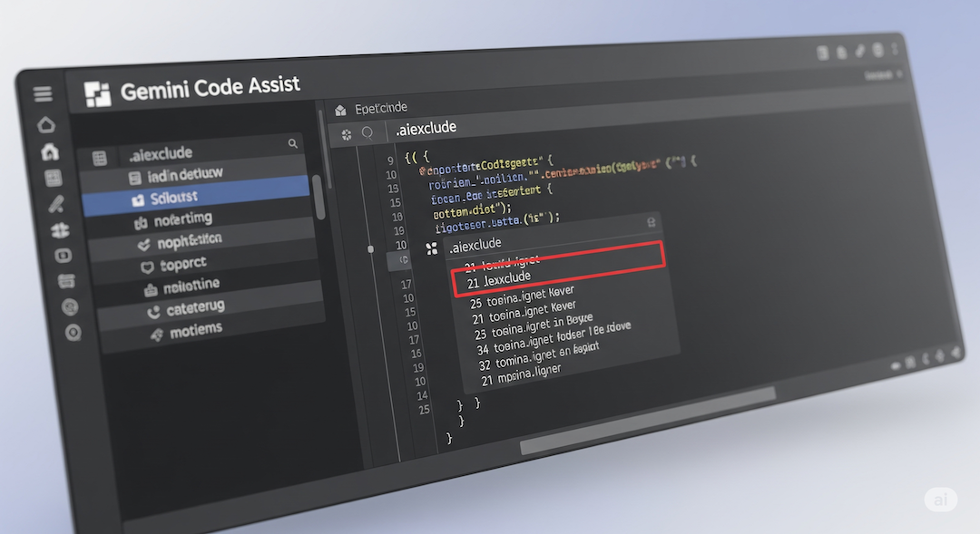Choose the '21 tosina.ignet Kever' suggestion
This screenshot has width=980, height=534.
[524, 313]
